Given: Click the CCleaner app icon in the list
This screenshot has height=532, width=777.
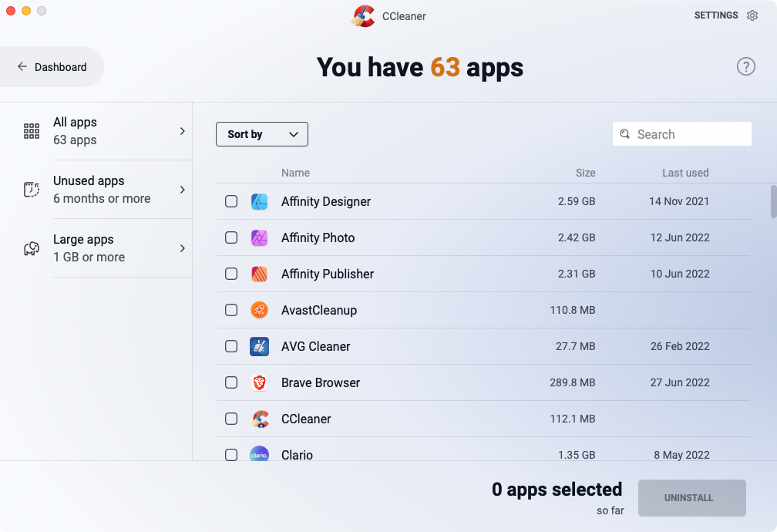Looking at the screenshot, I should pos(259,419).
